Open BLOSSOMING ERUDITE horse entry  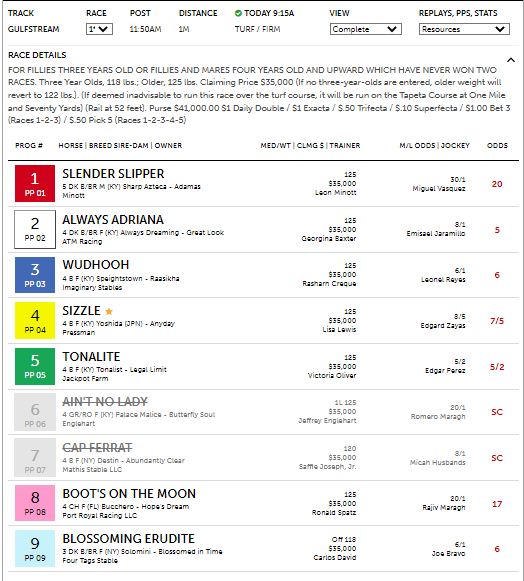click(x=128, y=539)
